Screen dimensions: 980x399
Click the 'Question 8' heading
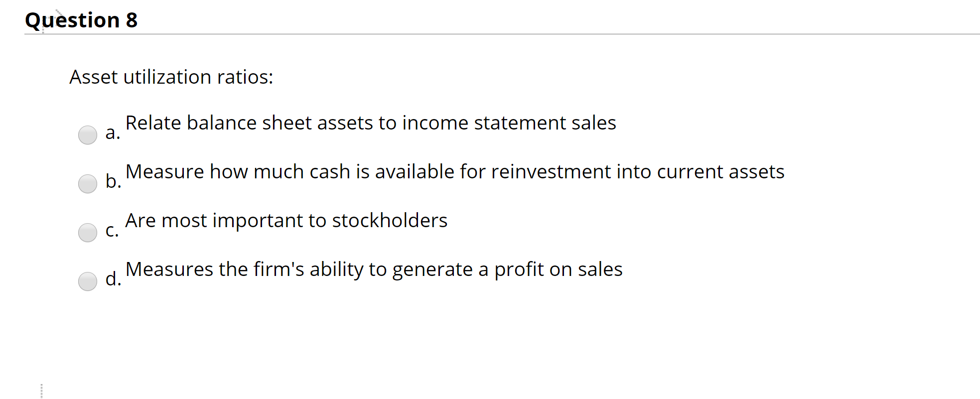[x=81, y=20]
